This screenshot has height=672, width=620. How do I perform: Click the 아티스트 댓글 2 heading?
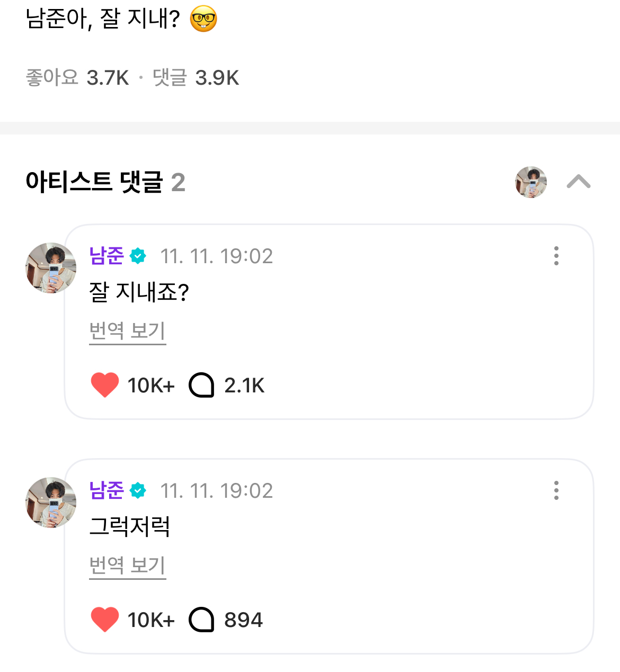click(x=105, y=182)
